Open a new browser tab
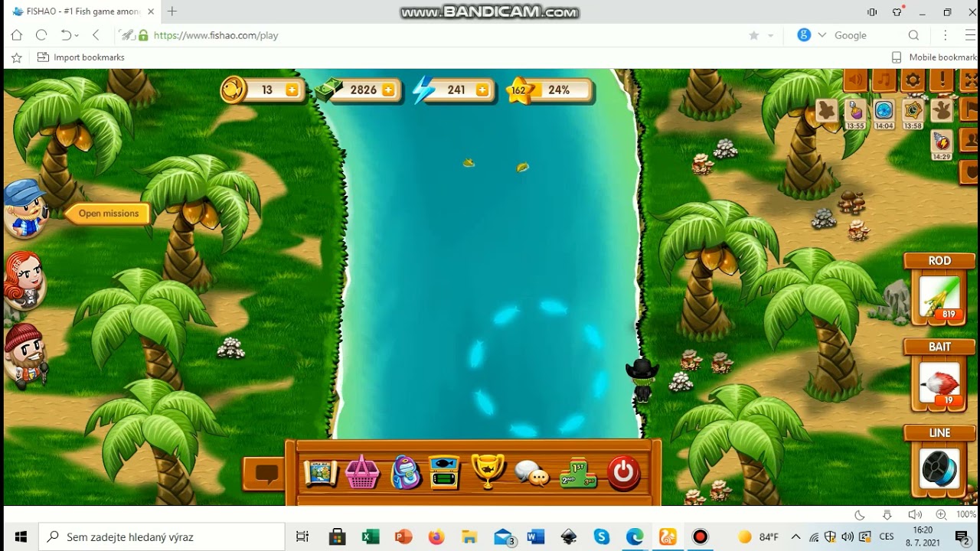Screen dimensions: 980x551 [172, 11]
